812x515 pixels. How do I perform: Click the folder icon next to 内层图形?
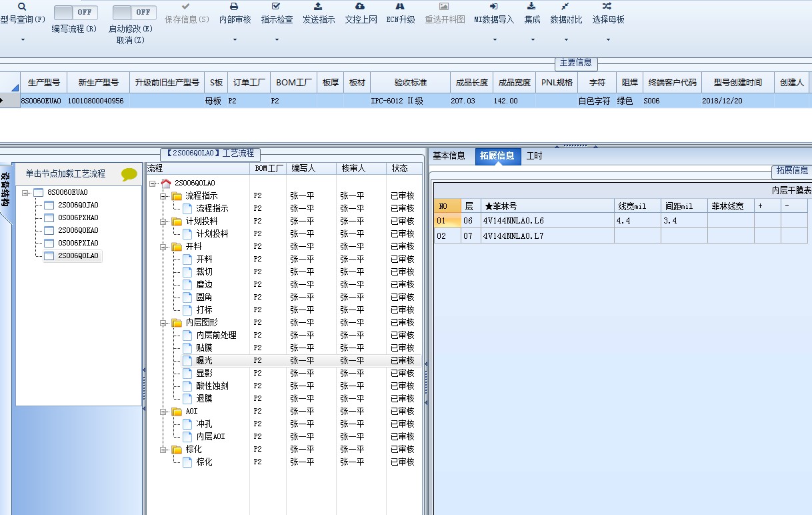(177, 322)
